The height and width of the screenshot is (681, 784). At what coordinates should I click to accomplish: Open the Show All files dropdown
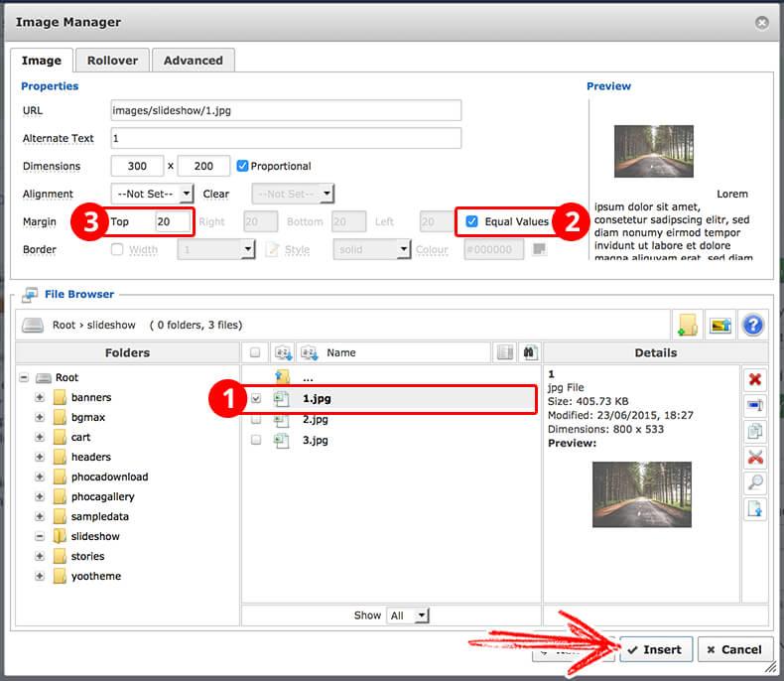click(408, 615)
